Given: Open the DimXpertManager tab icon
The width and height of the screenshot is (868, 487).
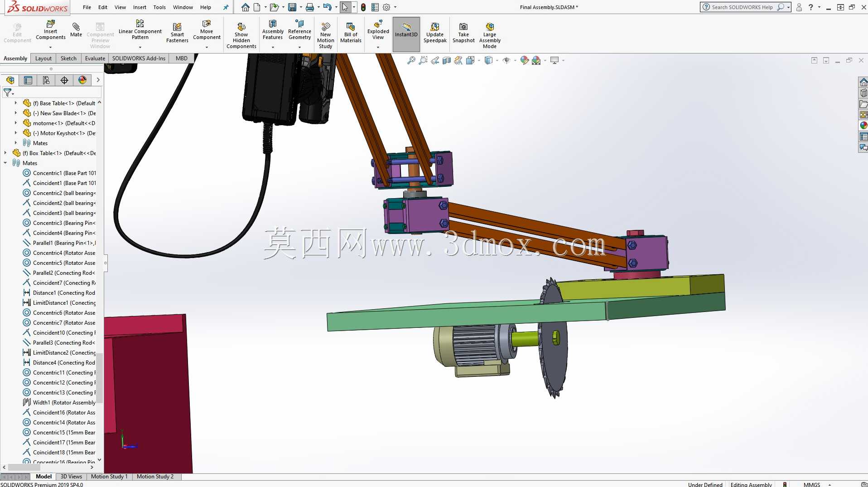Looking at the screenshot, I should pos(64,80).
